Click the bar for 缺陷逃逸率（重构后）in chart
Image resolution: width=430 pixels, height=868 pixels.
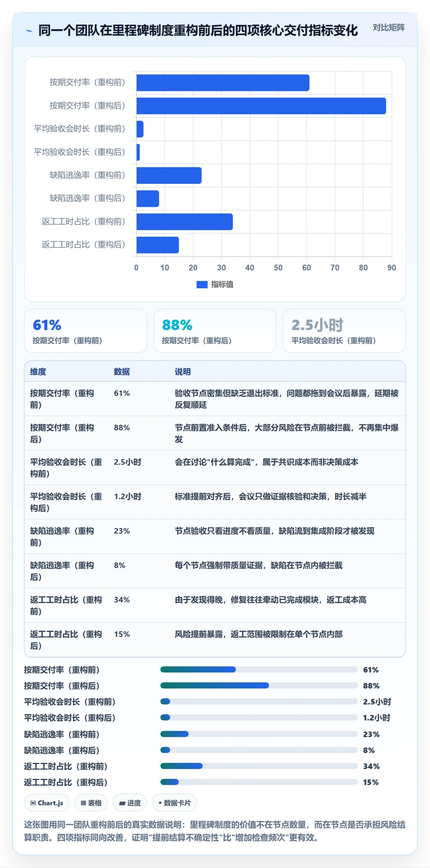[x=147, y=198]
